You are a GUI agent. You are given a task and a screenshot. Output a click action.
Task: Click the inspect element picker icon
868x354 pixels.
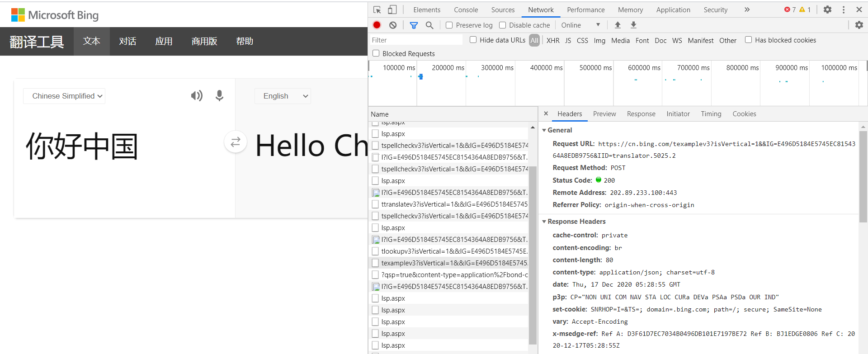click(x=377, y=9)
